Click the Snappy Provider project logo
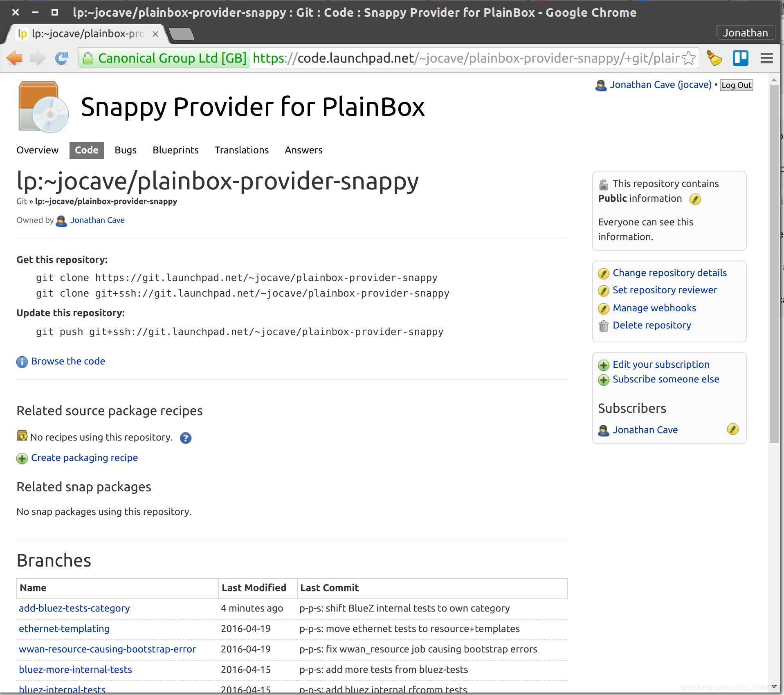This screenshot has height=695, width=784. click(x=43, y=107)
